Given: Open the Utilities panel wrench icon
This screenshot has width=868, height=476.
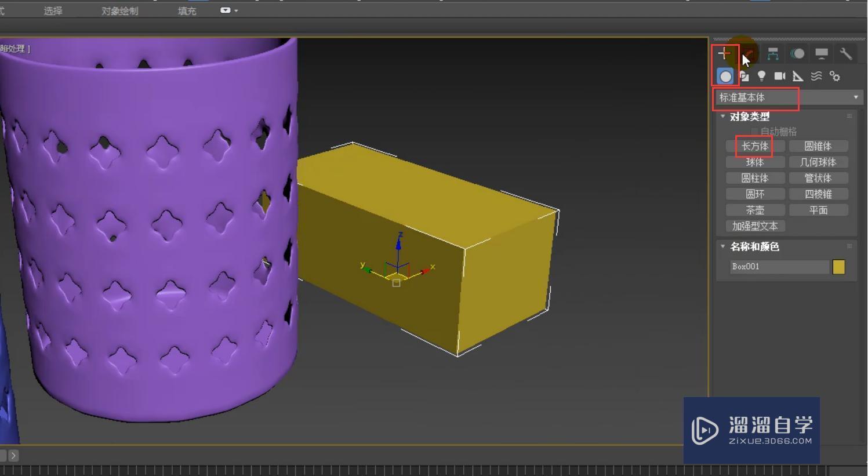Looking at the screenshot, I should point(846,53).
